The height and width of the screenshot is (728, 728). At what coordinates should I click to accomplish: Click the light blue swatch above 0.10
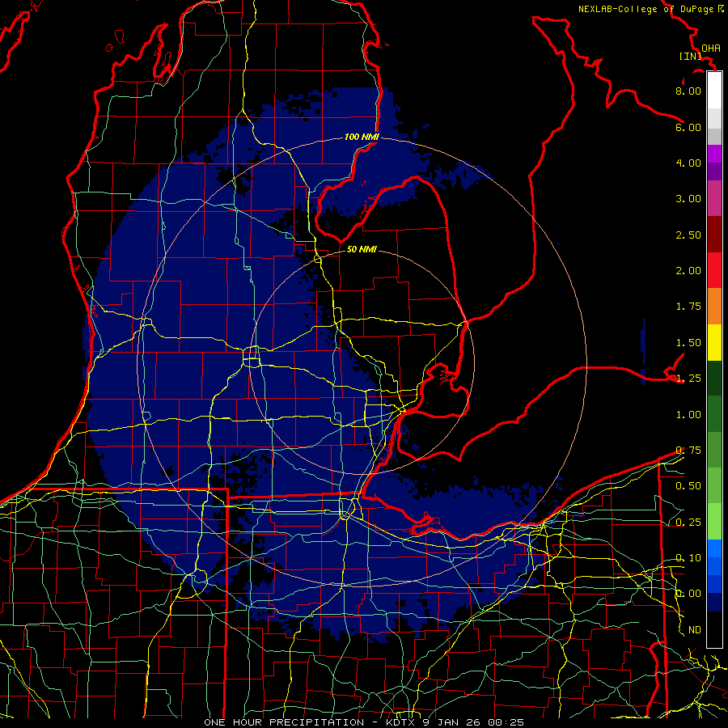(714, 548)
